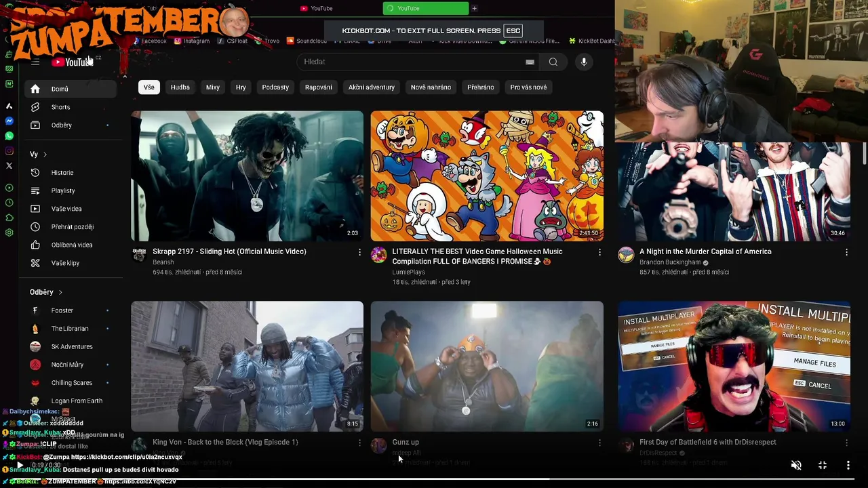868x488 pixels.
Task: Expand the Odběry subscriptions section header
Action: [46, 292]
